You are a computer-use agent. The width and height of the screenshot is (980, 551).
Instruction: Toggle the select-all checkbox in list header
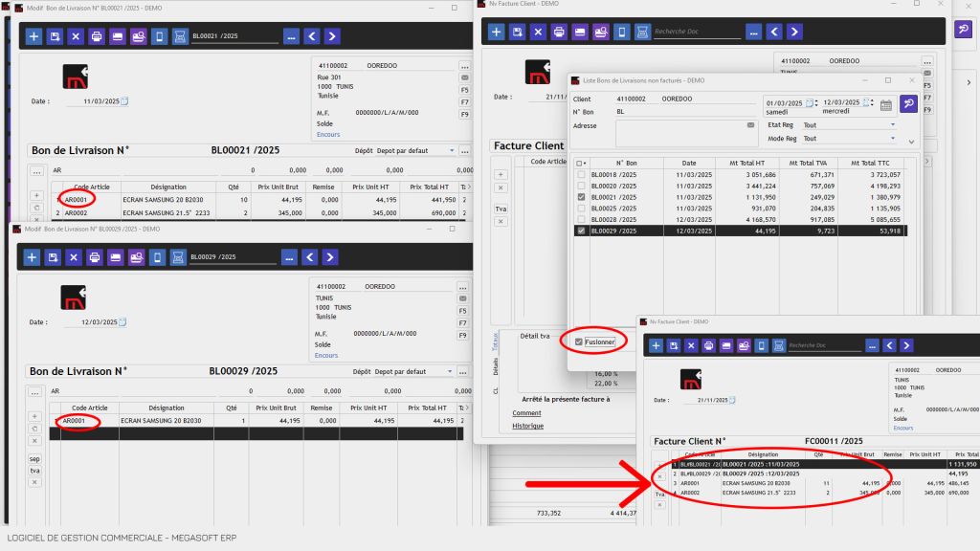tap(579, 164)
